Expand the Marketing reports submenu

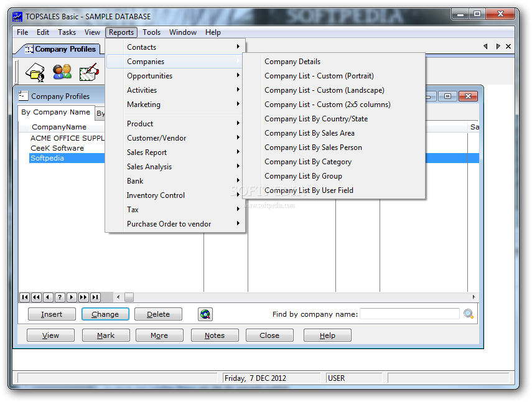coord(175,104)
